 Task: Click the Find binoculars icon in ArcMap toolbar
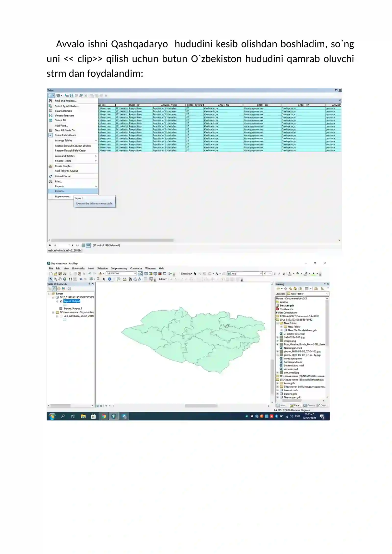coord(130,279)
